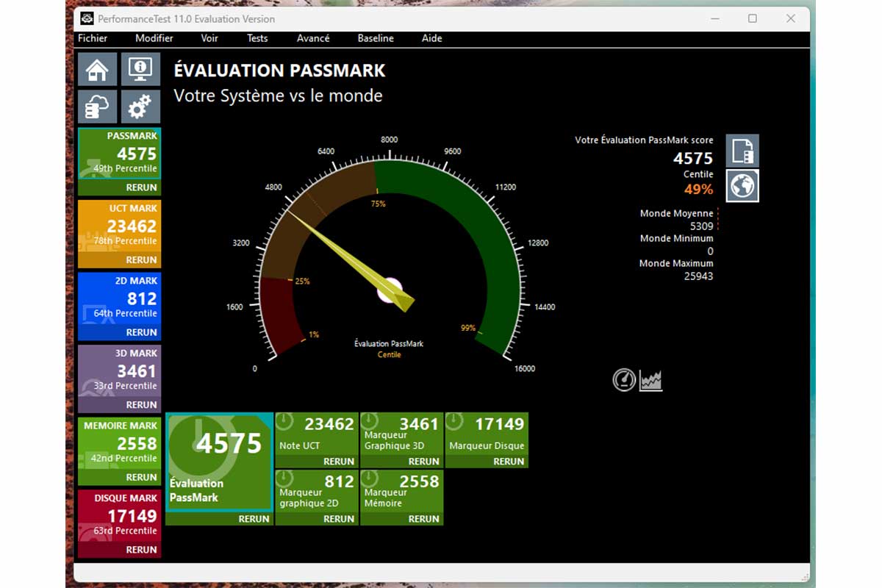Open the System Information monitor icon
Viewport: 882px width, 588px height.
(x=140, y=71)
